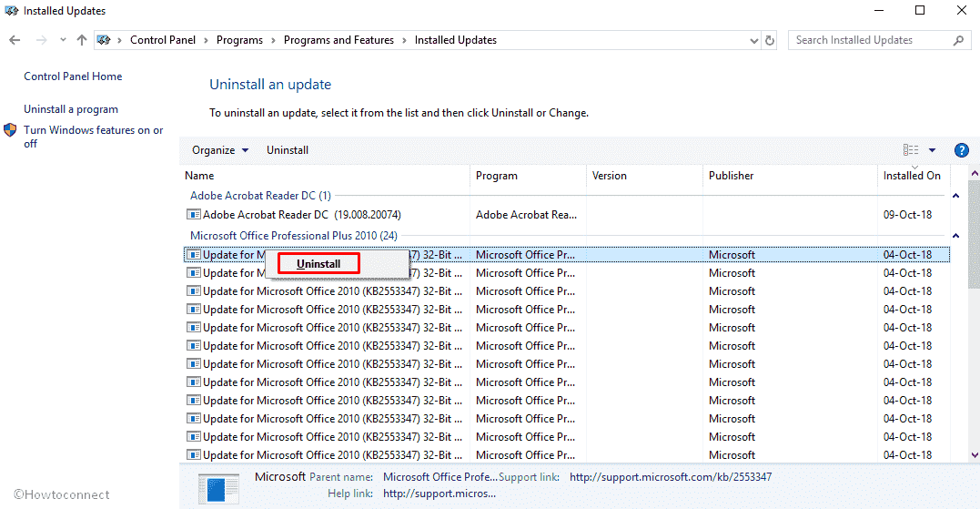Click the Adobe Acrobat Rea... program cell
This screenshot has width=980, height=509.
coord(526,215)
